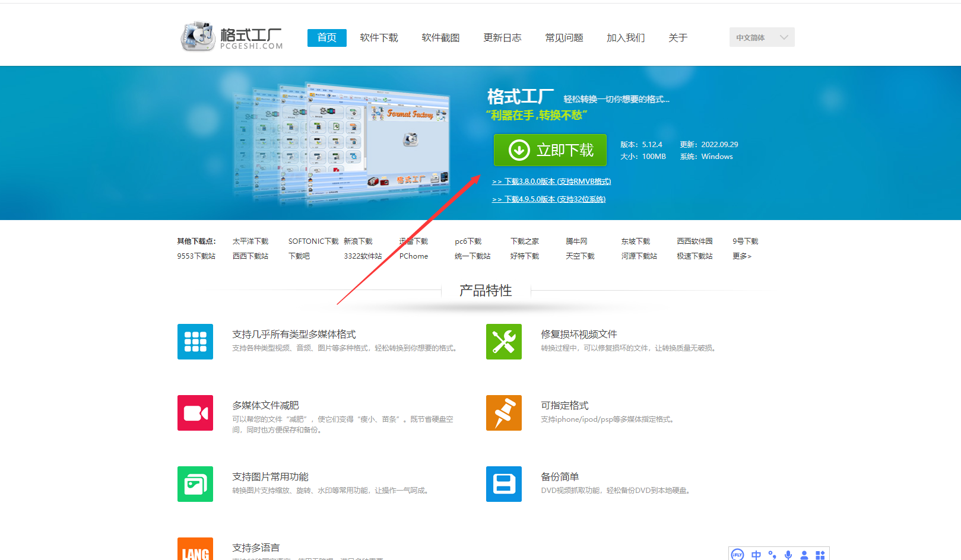Toggle Chinese/English with the 中 input icon
Image resolution: width=961 pixels, height=560 pixels.
click(755, 555)
